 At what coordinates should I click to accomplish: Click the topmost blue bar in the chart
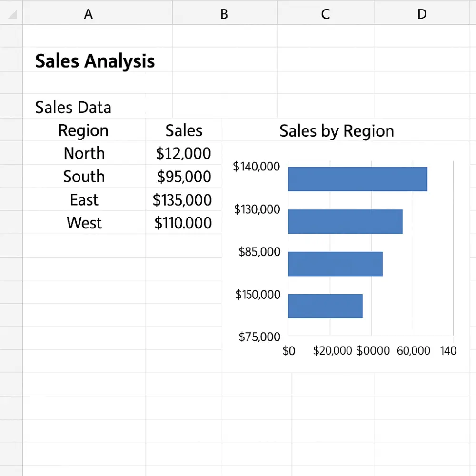point(357,178)
